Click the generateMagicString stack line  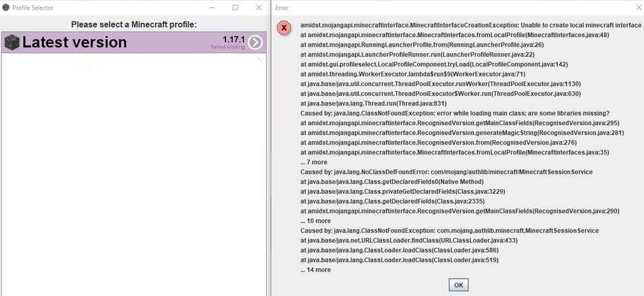click(x=462, y=132)
